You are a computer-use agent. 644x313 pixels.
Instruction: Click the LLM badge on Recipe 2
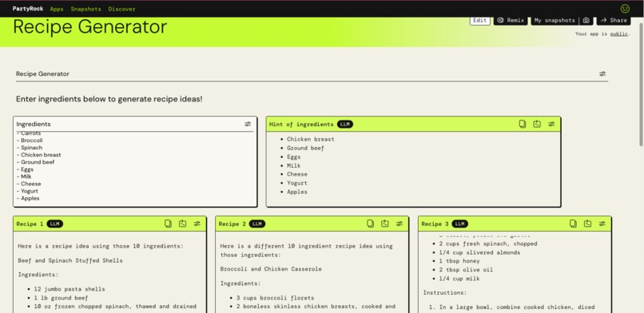[257, 224]
